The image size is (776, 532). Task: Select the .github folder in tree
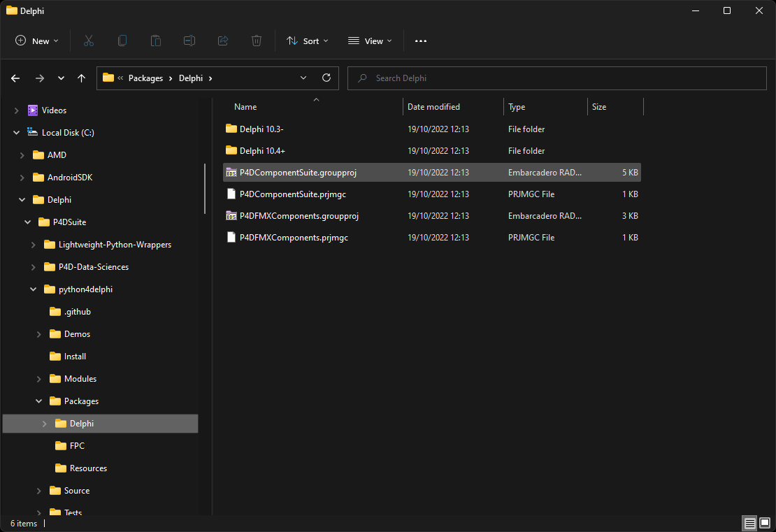(x=77, y=312)
